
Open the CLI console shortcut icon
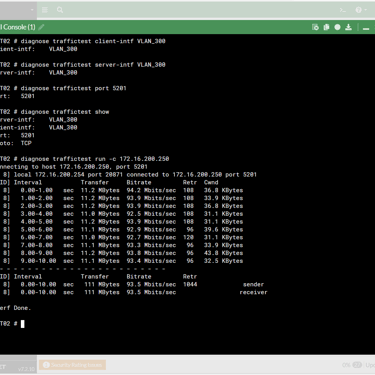(x=343, y=10)
